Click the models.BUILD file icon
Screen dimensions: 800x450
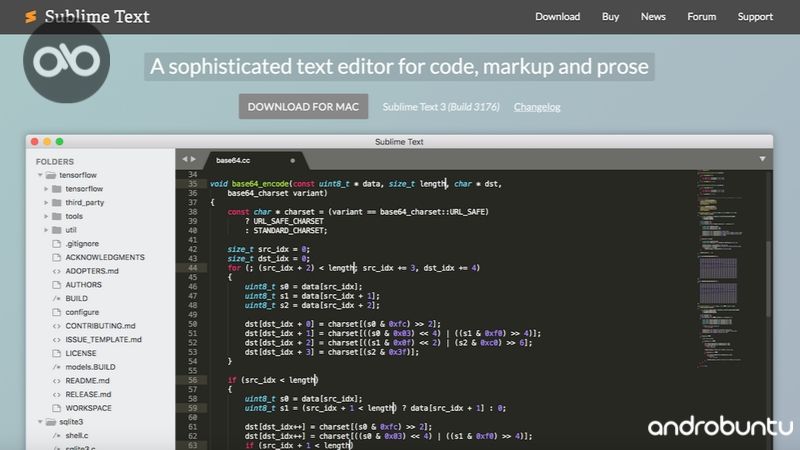(x=57, y=367)
